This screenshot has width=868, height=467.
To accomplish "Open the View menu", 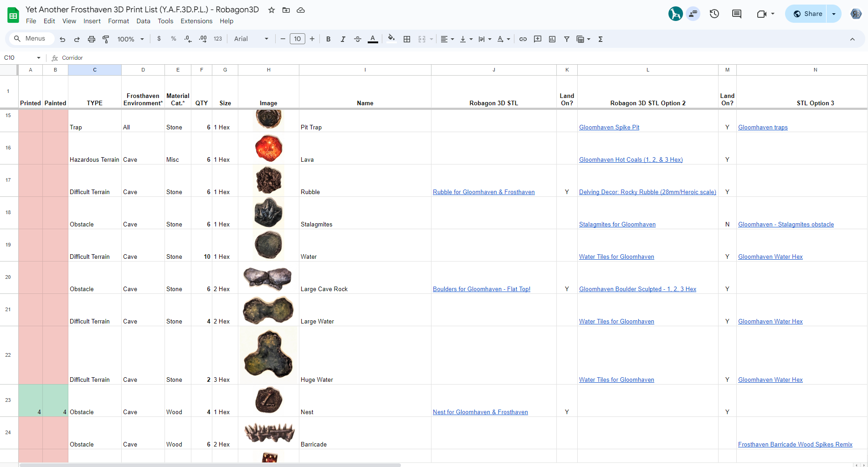I will coord(69,21).
